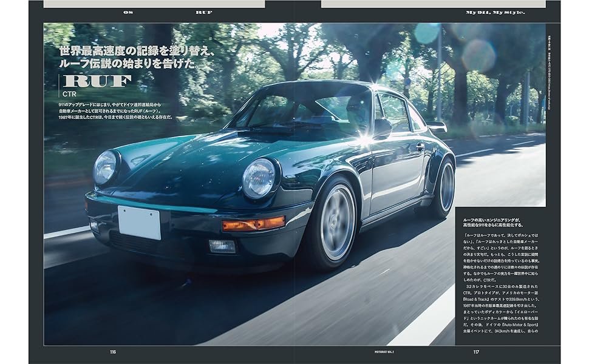
Task: Click the car's door handle
Action: 420,146
